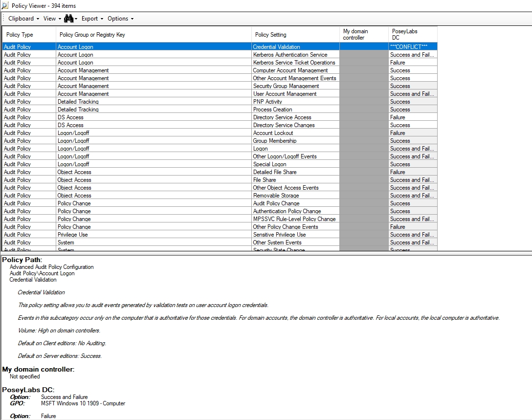Open the dropdown arrow beside the binoculars icon
The height and width of the screenshot is (420, 532).
click(77, 18)
